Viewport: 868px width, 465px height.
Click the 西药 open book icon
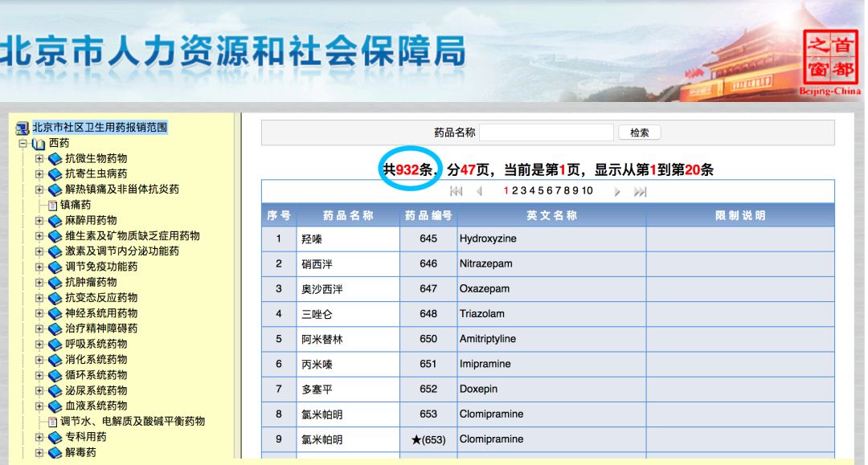click(39, 144)
